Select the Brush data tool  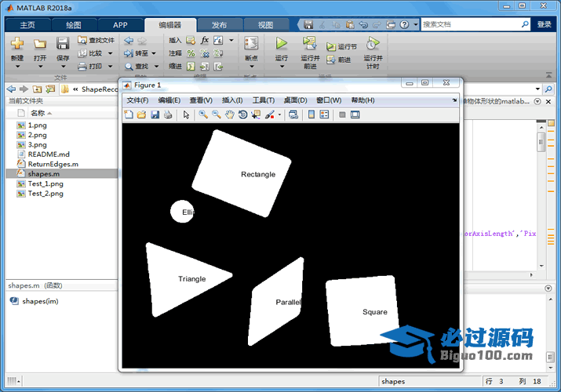click(x=270, y=114)
